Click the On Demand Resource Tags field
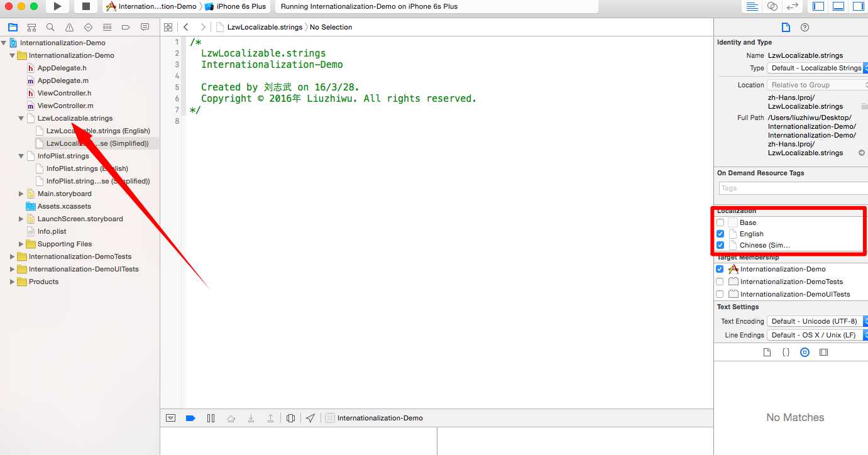 793,188
